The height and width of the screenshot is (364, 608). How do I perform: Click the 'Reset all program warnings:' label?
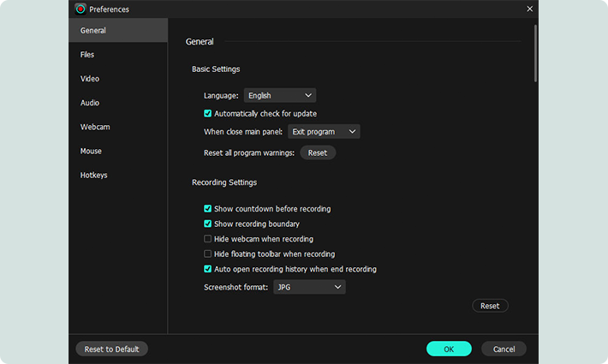[x=249, y=152]
